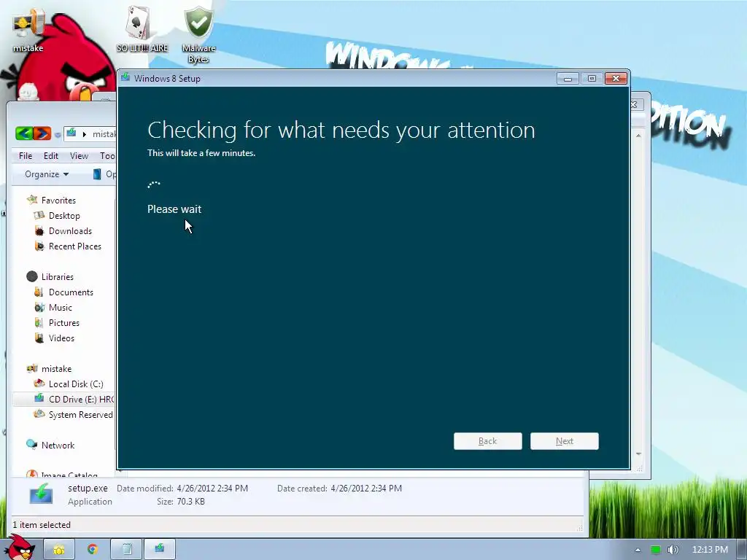Select the mistake computer node
Image resolution: width=747 pixels, height=560 pixels.
click(x=56, y=368)
